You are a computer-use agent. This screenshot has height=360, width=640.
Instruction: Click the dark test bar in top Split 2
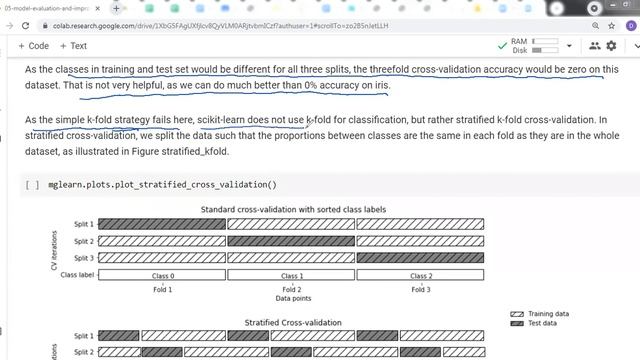[291, 241]
